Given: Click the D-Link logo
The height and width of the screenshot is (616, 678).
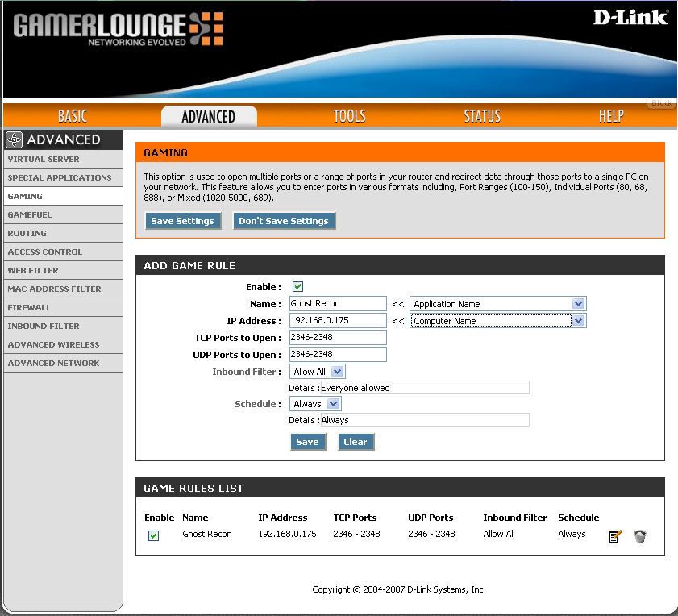Looking at the screenshot, I should (630, 17).
